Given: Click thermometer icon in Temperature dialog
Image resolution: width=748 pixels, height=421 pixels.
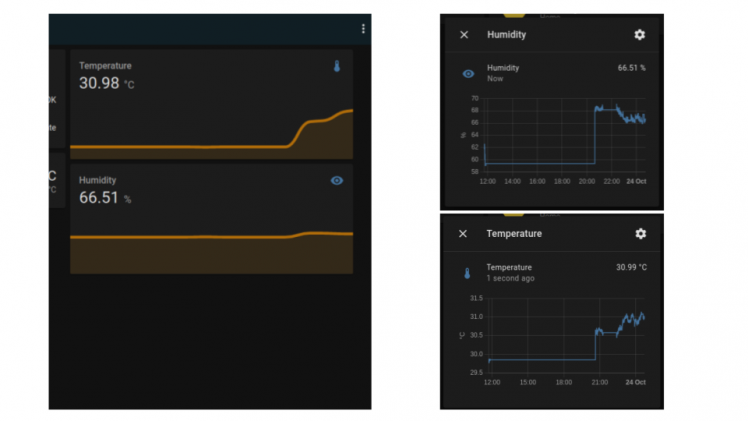Looking at the screenshot, I should pyautogui.click(x=467, y=273).
